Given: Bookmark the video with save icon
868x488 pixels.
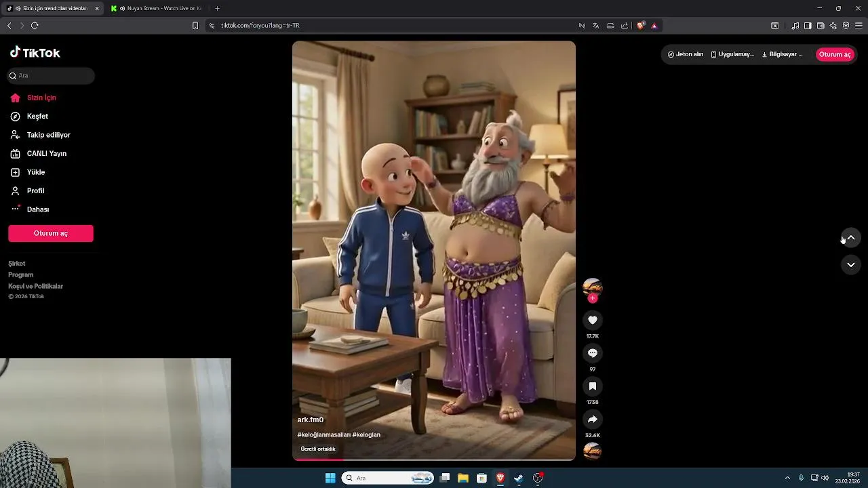Looking at the screenshot, I should (x=592, y=386).
